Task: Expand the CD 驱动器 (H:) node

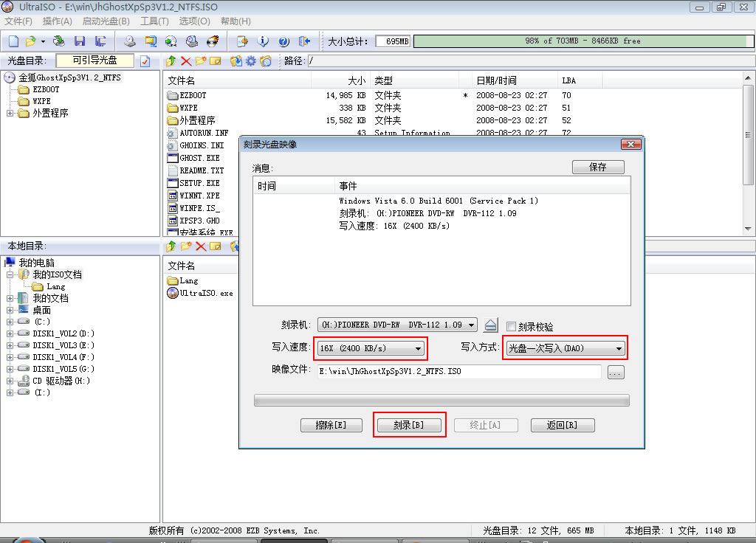Action: click(x=10, y=381)
